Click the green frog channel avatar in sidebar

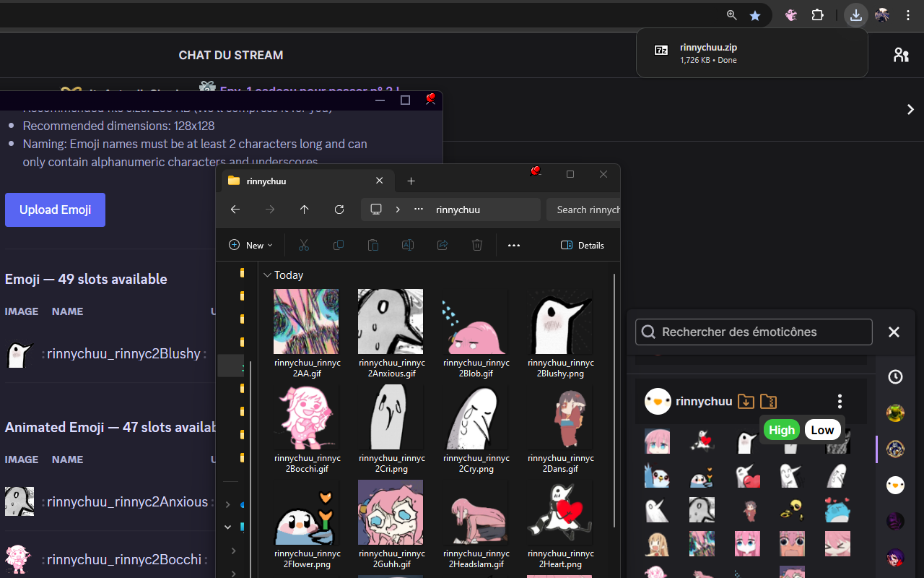(895, 413)
